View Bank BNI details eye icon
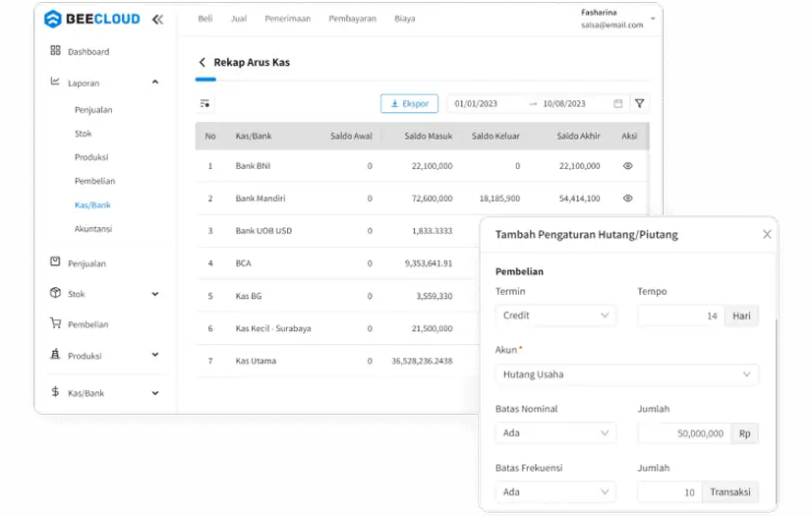This screenshot has width=812, height=516. pyautogui.click(x=627, y=166)
